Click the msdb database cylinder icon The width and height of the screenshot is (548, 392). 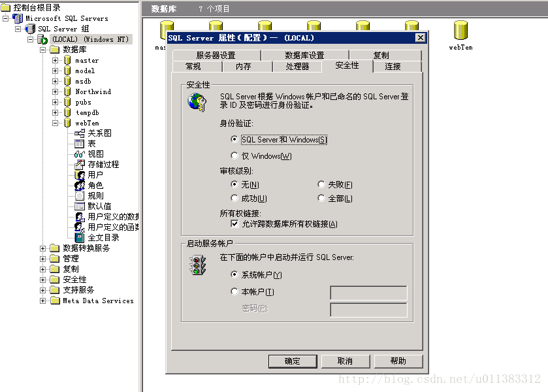(x=67, y=82)
